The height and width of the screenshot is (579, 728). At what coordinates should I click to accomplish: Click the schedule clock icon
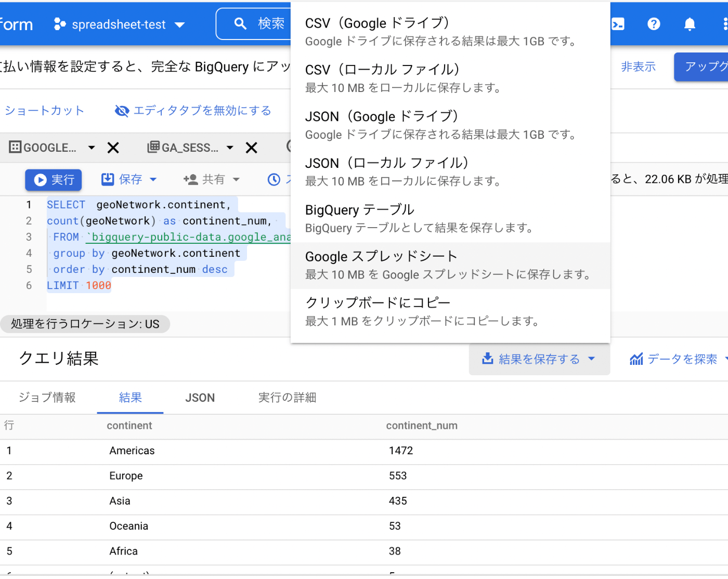pyautogui.click(x=274, y=180)
